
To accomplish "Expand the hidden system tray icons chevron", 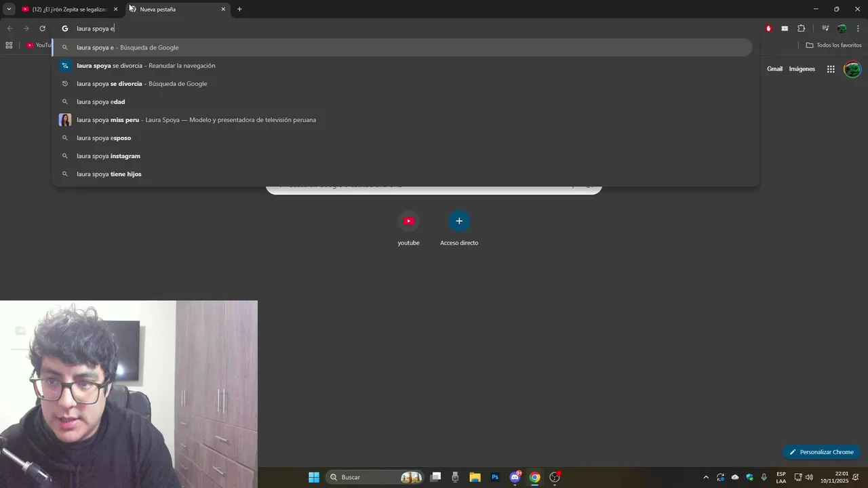I will point(706,477).
